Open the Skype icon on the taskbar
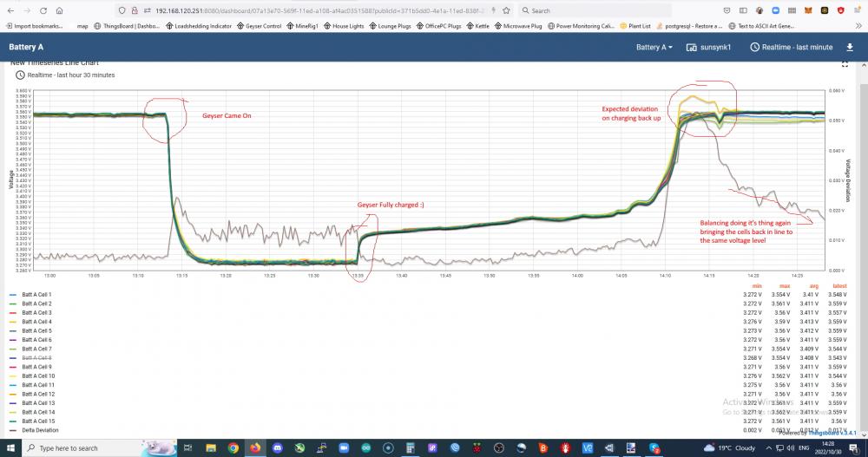This screenshot has height=457, width=868. click(654, 447)
